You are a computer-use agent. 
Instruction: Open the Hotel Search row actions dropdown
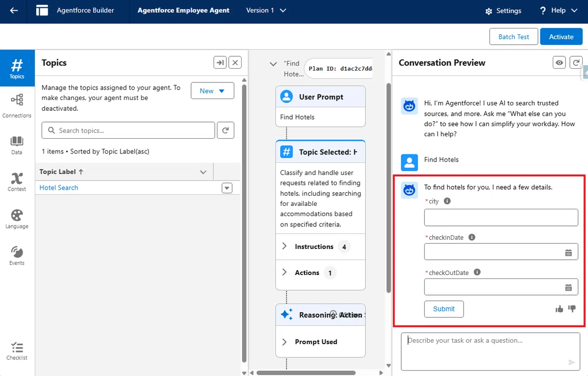coord(227,188)
